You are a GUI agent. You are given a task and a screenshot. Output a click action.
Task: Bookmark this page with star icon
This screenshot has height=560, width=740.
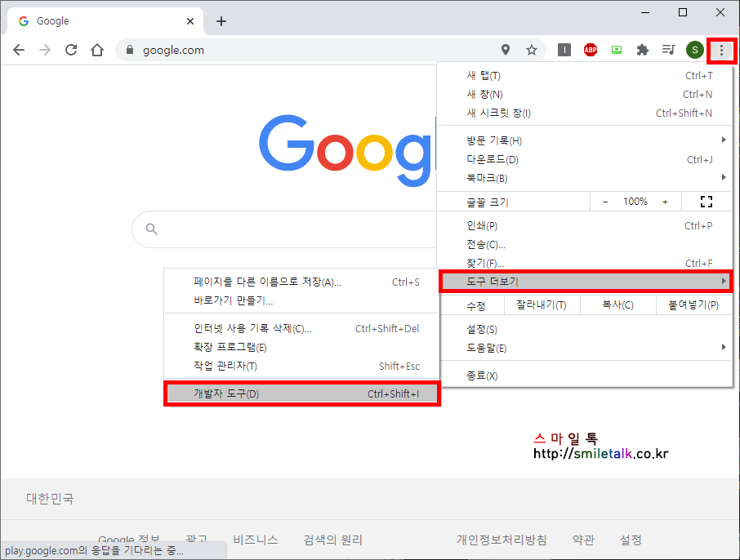pos(532,50)
